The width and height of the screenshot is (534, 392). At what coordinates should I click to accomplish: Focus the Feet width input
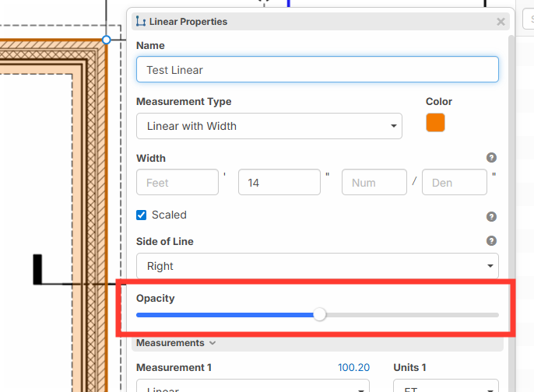point(177,183)
